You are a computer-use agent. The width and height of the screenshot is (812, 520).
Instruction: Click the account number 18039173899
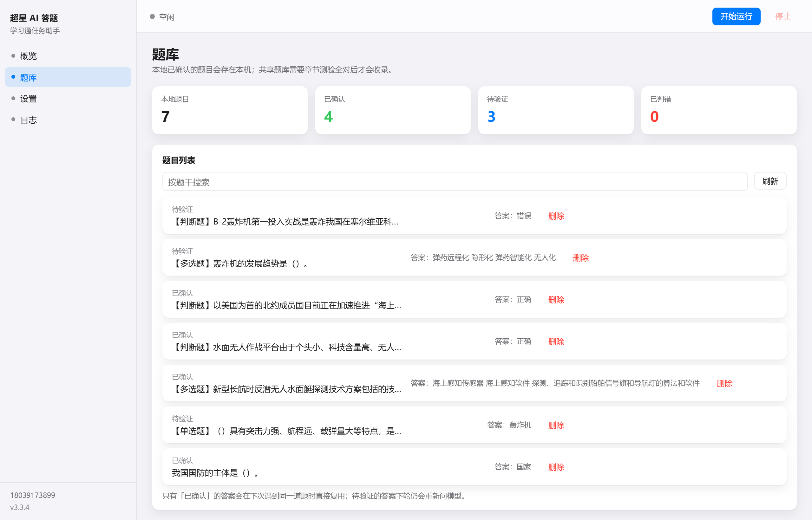click(x=32, y=495)
